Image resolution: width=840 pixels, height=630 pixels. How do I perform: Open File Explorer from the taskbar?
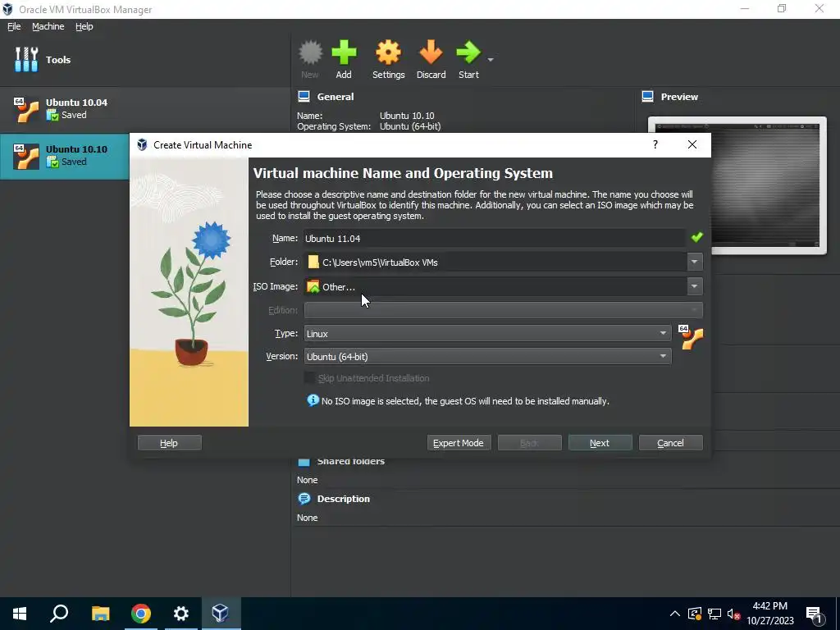(x=100, y=614)
